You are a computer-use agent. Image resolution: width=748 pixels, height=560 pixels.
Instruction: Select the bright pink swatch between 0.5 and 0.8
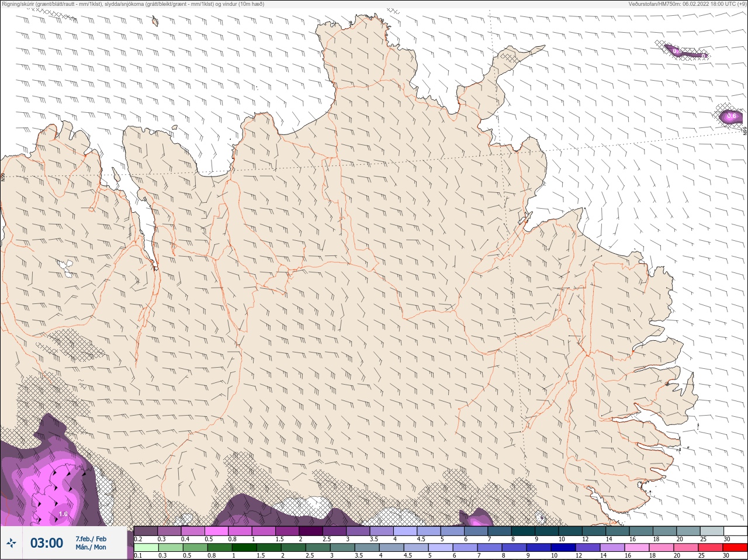pos(216,531)
